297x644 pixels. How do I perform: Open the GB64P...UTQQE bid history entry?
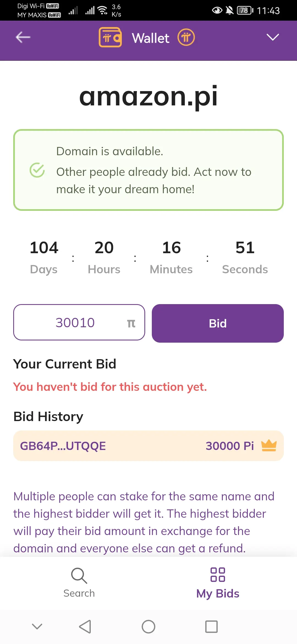(148, 446)
